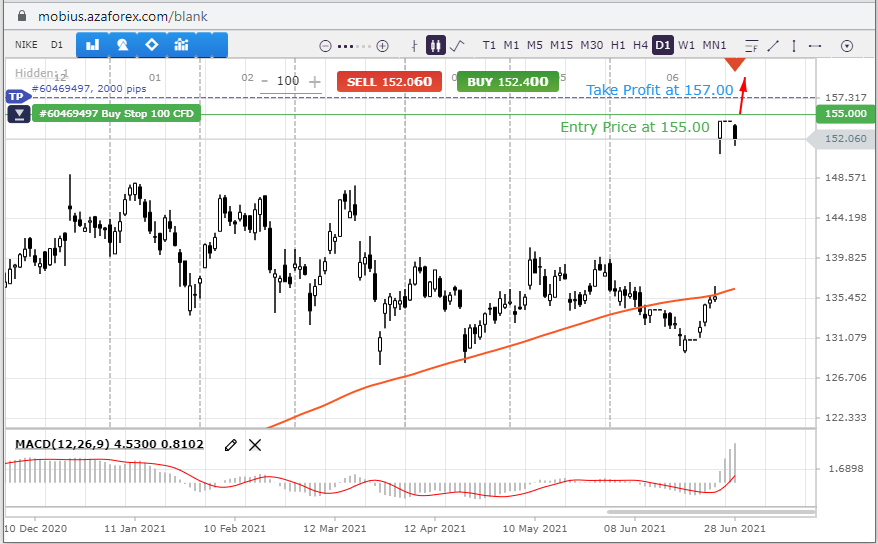Screen dimensions: 878x544
Task: Select bar chart type icon
Action: coord(414,45)
